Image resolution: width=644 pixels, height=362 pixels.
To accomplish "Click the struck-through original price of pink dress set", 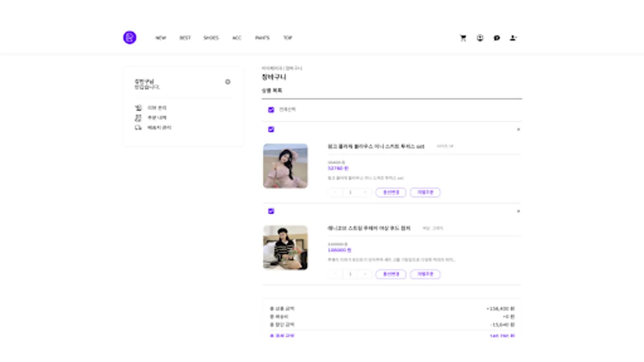I will pos(336,162).
